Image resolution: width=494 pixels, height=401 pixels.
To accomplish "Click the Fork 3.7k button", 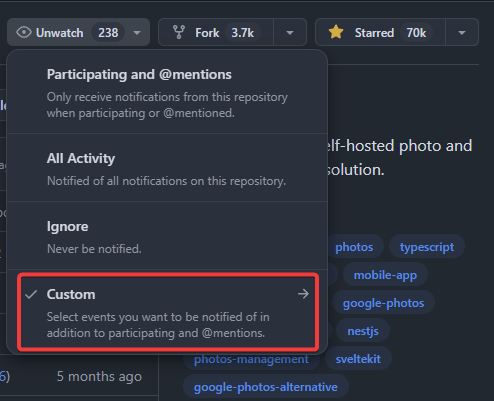I will (216, 32).
